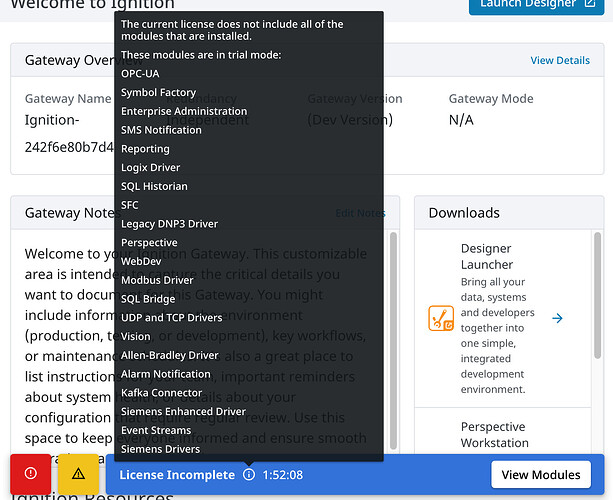Click the yellow warning triangle icon

[x=78, y=473]
